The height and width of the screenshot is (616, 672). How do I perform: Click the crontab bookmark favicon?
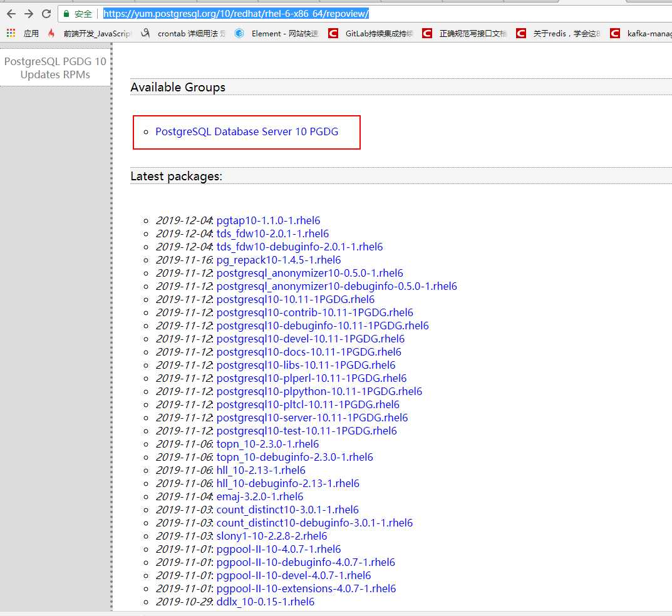point(146,33)
